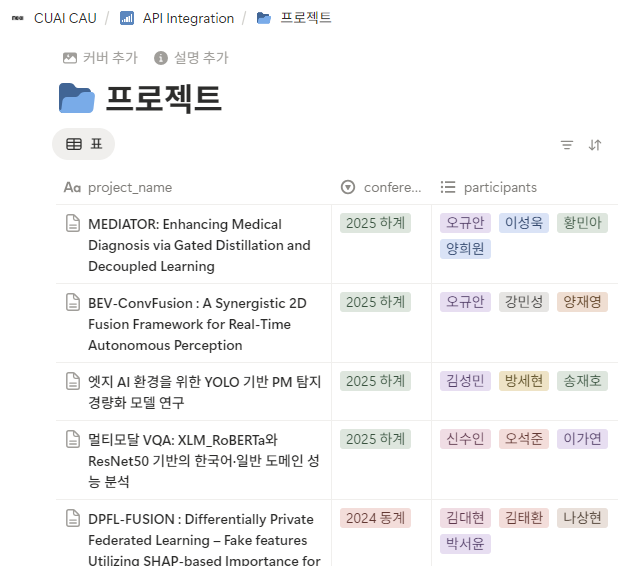Click the 프로젝트 page title
618x566 pixels.
(x=164, y=98)
